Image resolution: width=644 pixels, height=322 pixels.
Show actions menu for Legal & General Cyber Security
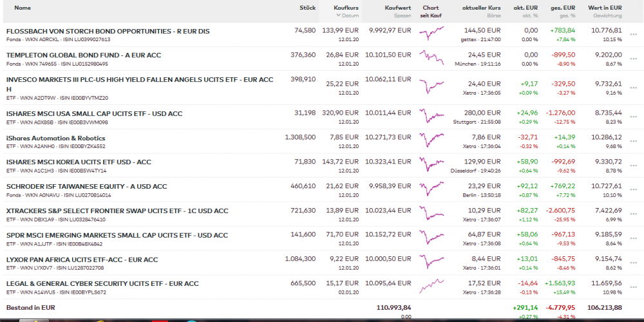(633, 287)
